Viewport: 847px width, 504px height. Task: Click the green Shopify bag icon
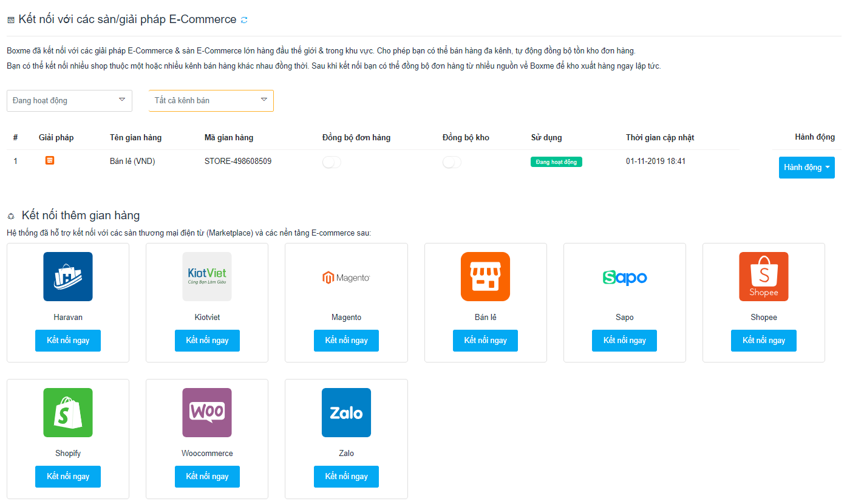(68, 412)
